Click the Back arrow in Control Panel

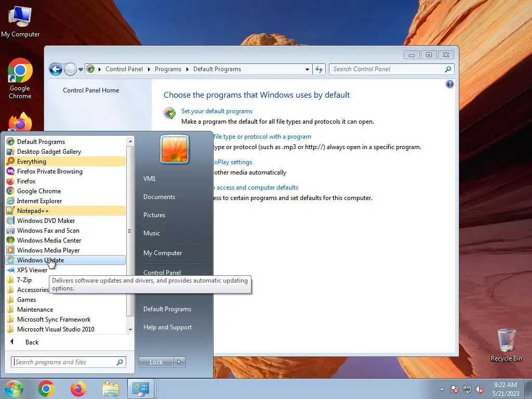(x=56, y=69)
